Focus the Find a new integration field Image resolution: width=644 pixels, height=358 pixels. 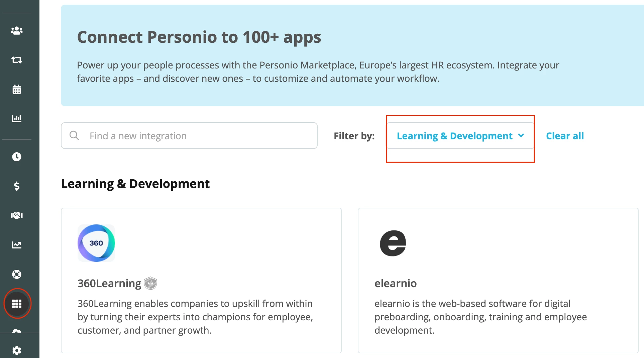[x=189, y=136]
